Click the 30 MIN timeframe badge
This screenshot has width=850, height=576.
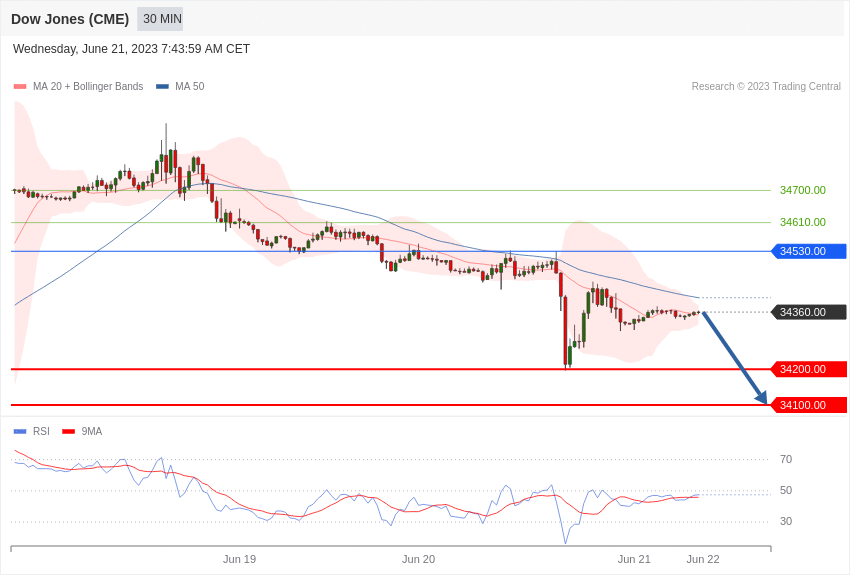(x=162, y=19)
